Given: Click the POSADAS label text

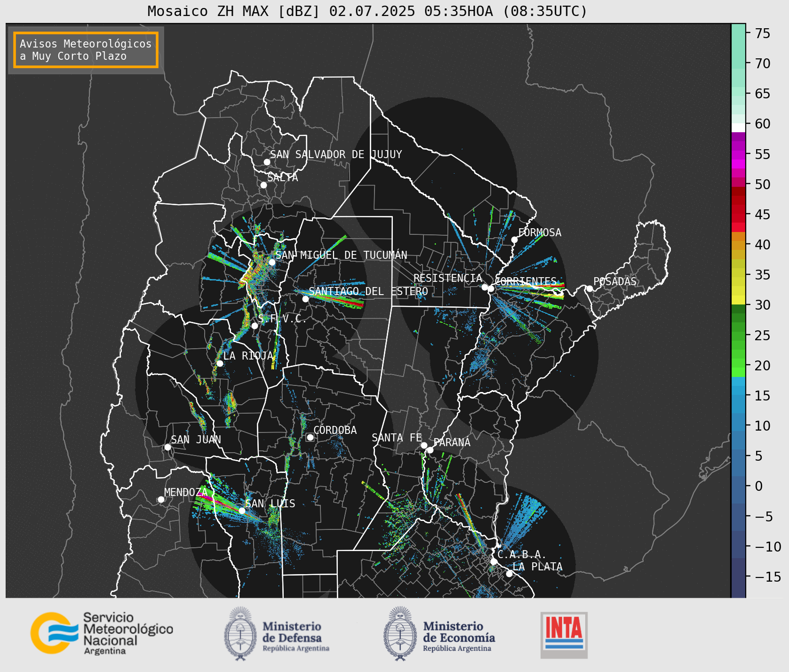Looking at the screenshot, I should pos(615,281).
